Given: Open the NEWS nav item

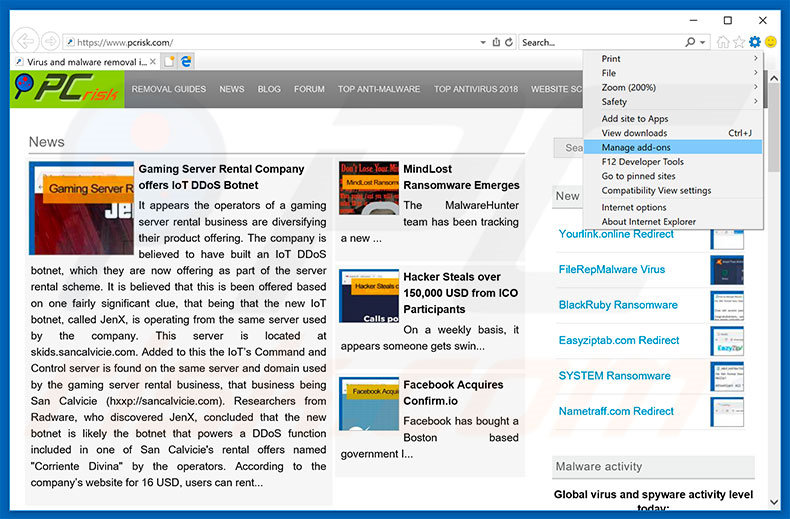Looking at the screenshot, I should [232, 89].
